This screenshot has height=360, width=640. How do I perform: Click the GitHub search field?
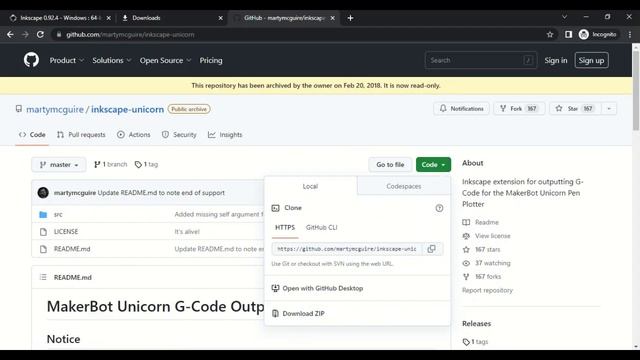(x=480, y=60)
